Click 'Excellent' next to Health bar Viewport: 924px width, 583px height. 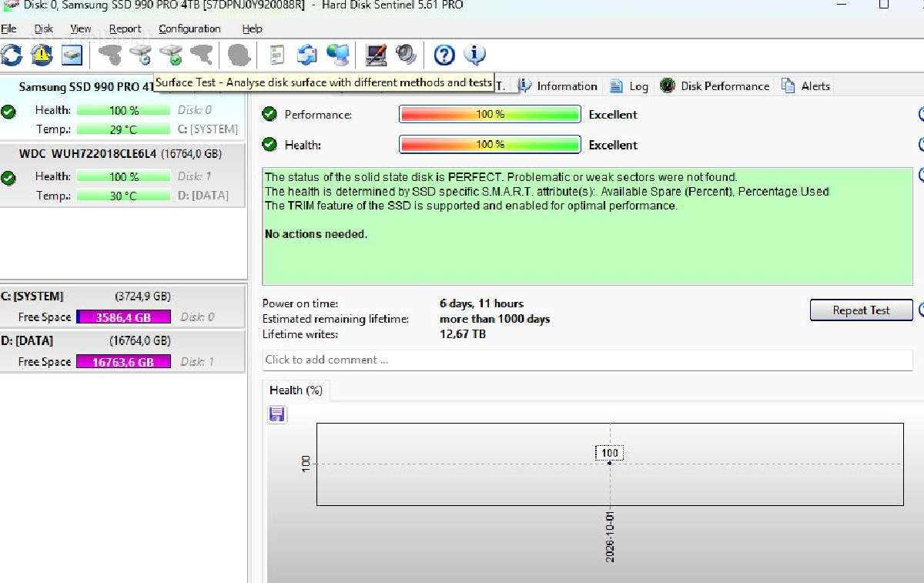pyautogui.click(x=613, y=145)
